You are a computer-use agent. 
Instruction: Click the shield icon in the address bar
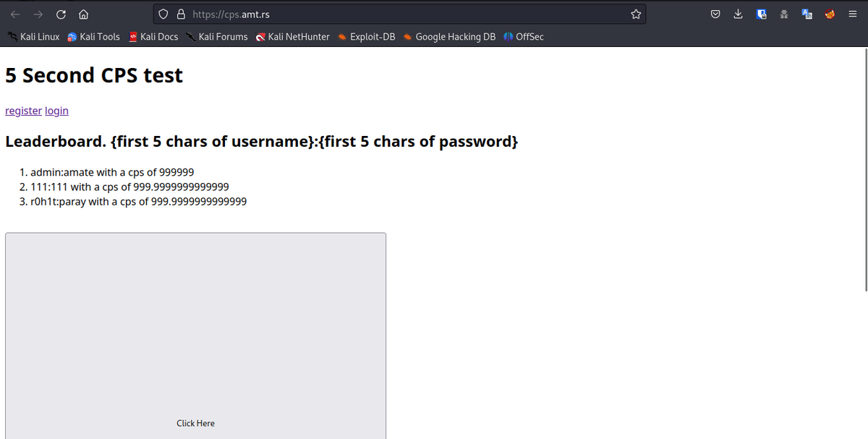163,13
